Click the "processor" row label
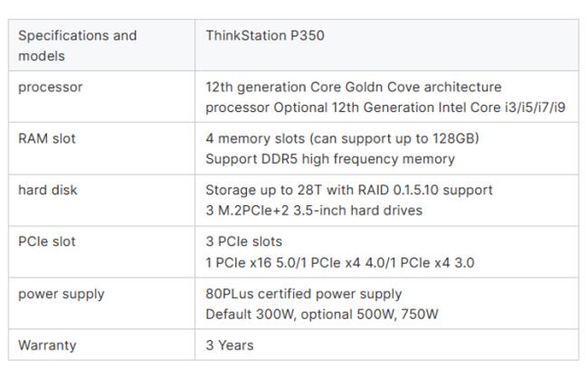The image size is (588, 376). tap(50, 87)
